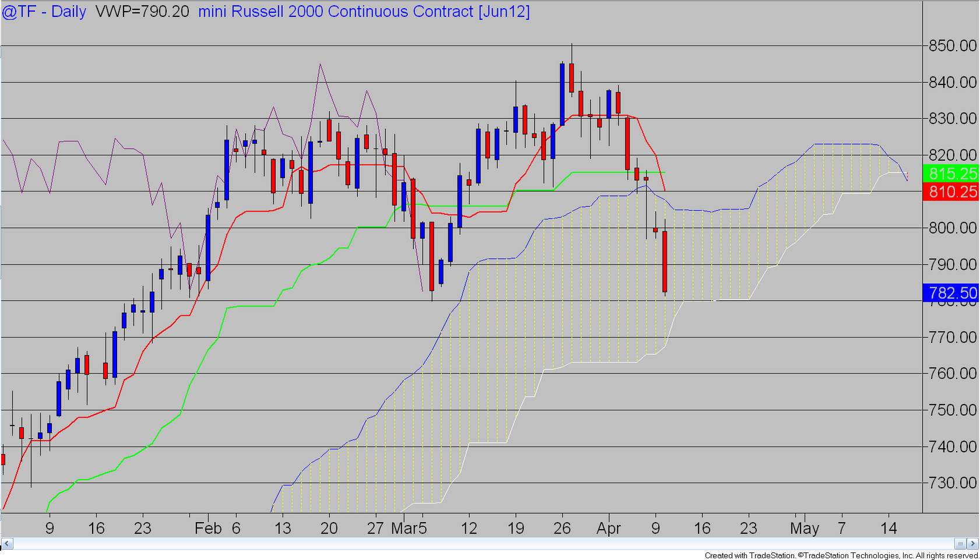
Task: Click the 740.00 price axis label
Action: 953,447
